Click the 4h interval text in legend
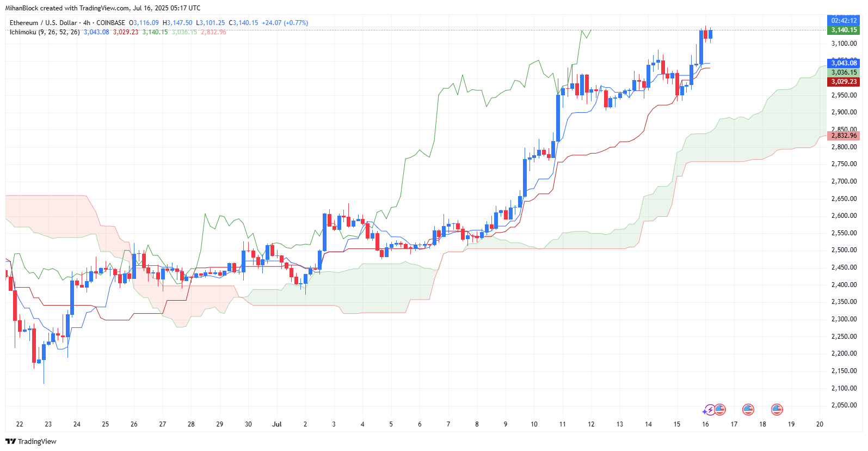 [x=87, y=23]
